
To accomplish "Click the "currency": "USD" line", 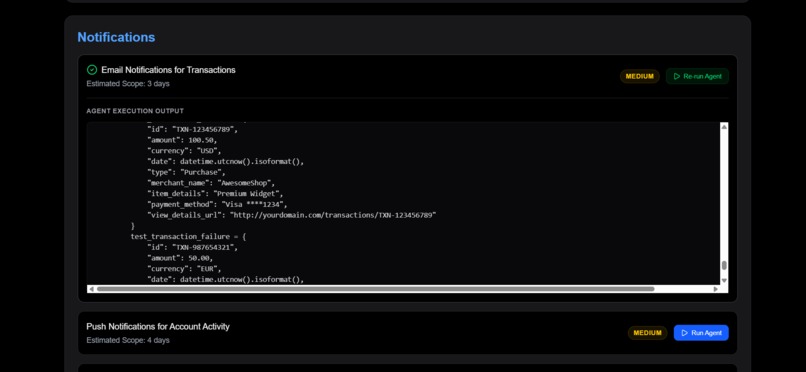I will tap(184, 151).
